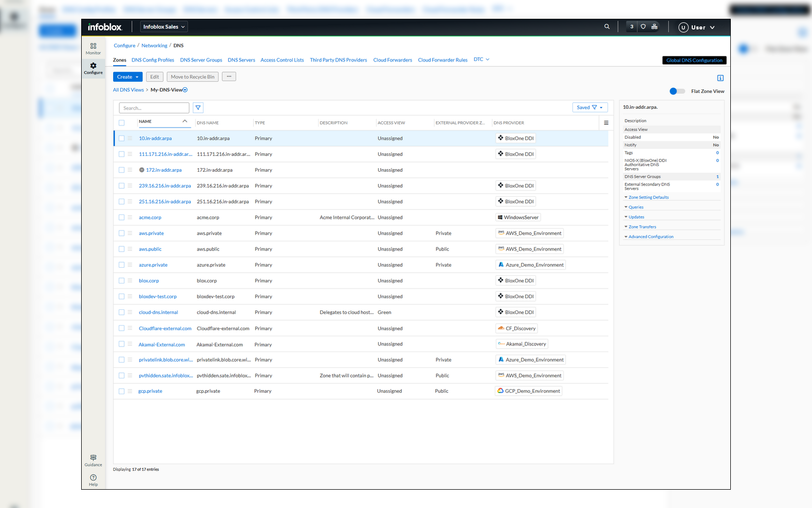Tick the select-all checkbox in table header

pyautogui.click(x=122, y=123)
